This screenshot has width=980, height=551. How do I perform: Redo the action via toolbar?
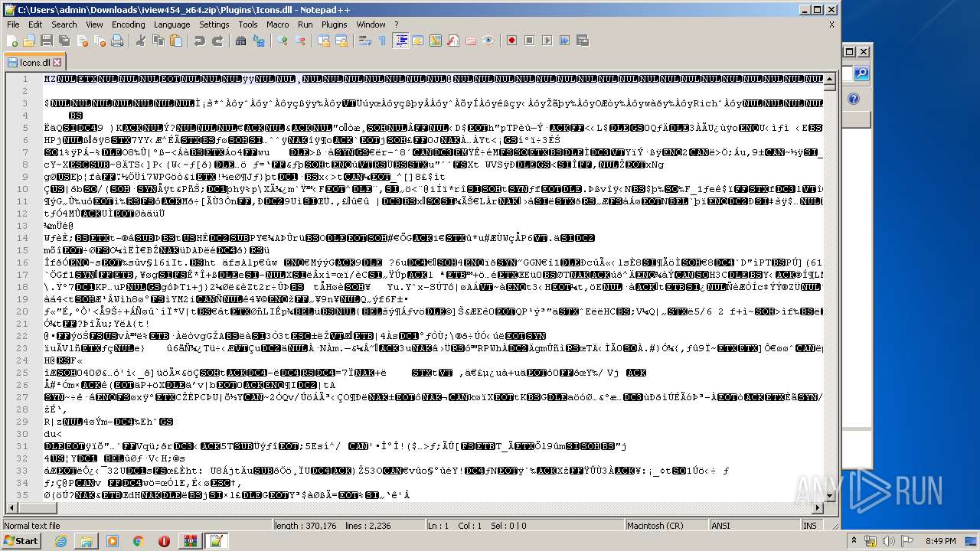pyautogui.click(x=217, y=41)
